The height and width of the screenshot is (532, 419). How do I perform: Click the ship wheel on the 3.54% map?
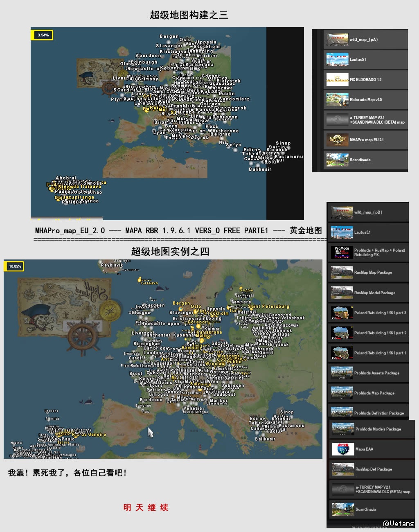[109, 88]
